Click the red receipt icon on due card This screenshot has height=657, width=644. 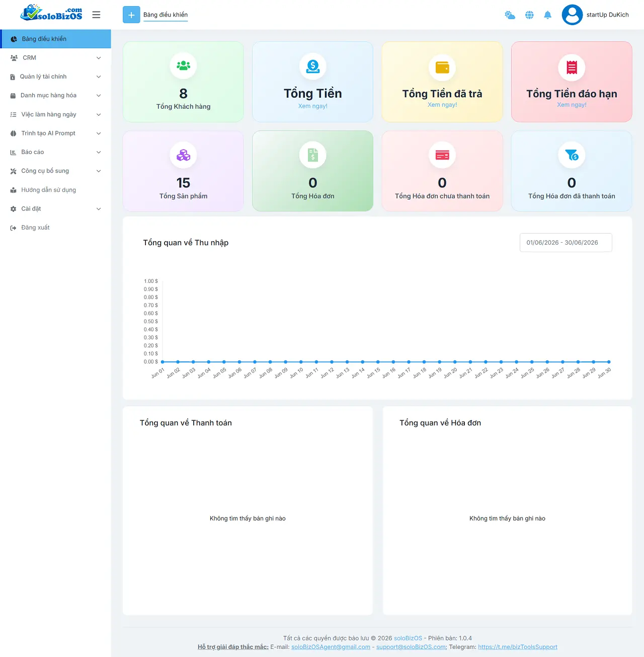(572, 67)
